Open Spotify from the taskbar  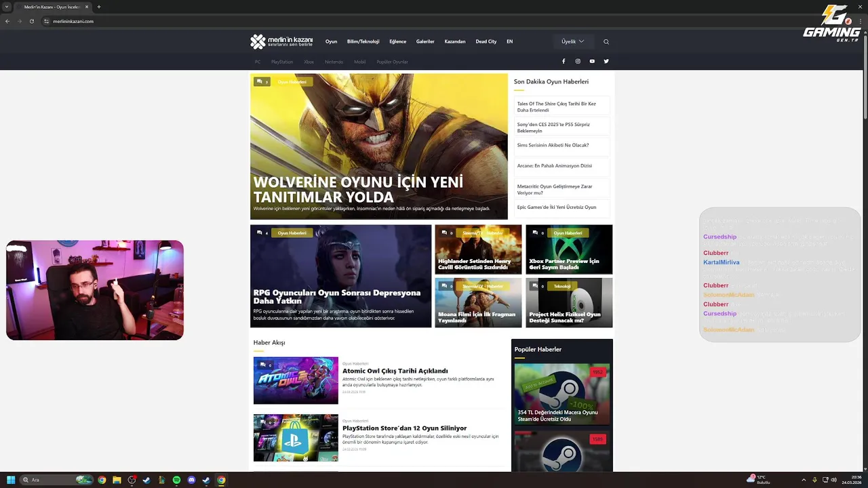click(x=176, y=480)
